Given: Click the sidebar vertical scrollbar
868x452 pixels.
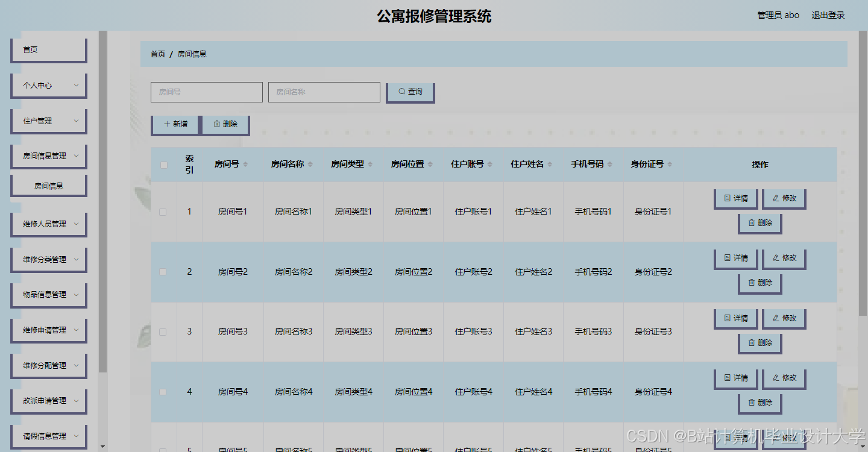Looking at the screenshot, I should [x=102, y=202].
